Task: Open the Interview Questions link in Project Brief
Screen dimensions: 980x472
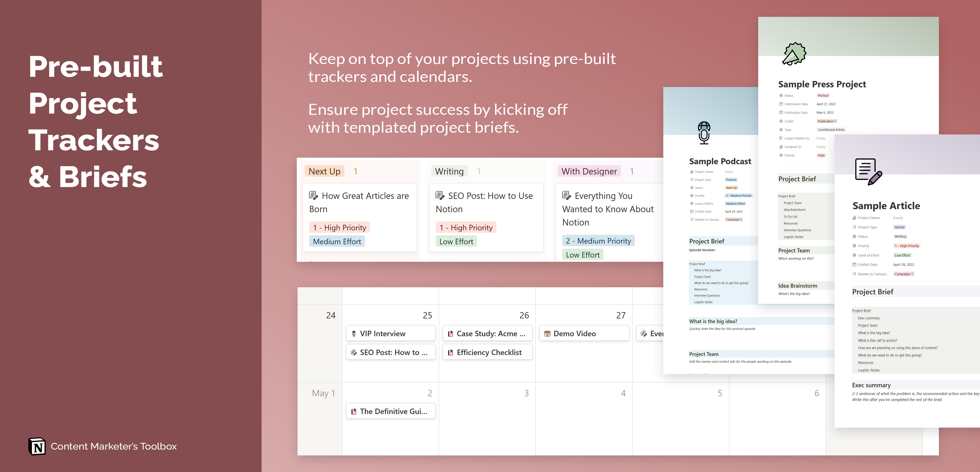Action: click(x=707, y=295)
